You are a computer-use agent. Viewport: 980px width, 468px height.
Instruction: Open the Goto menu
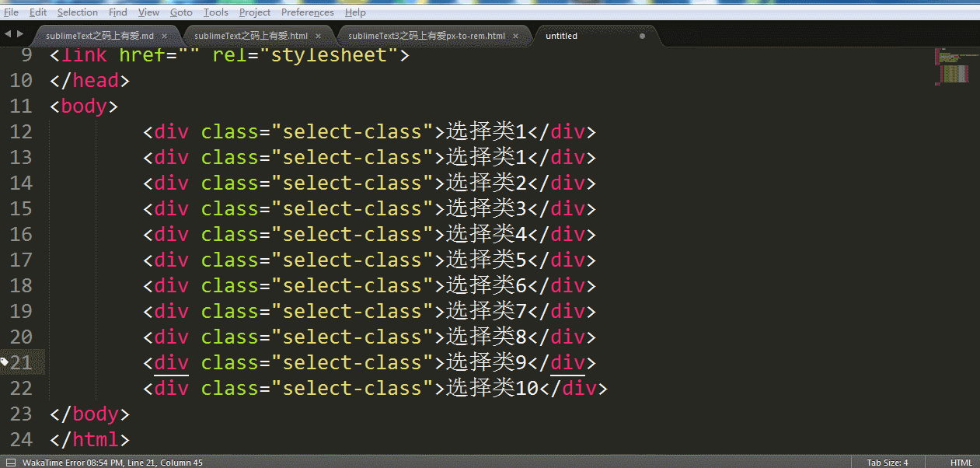point(181,12)
